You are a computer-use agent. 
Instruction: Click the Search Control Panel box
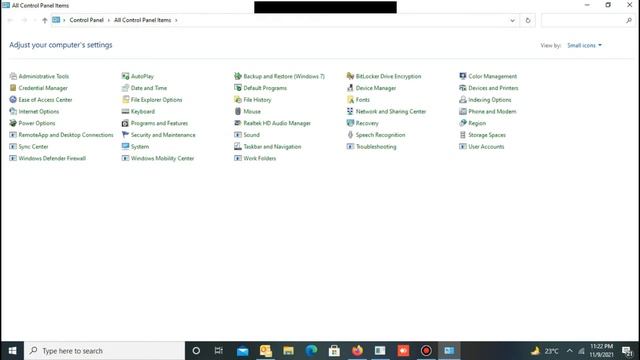588,20
